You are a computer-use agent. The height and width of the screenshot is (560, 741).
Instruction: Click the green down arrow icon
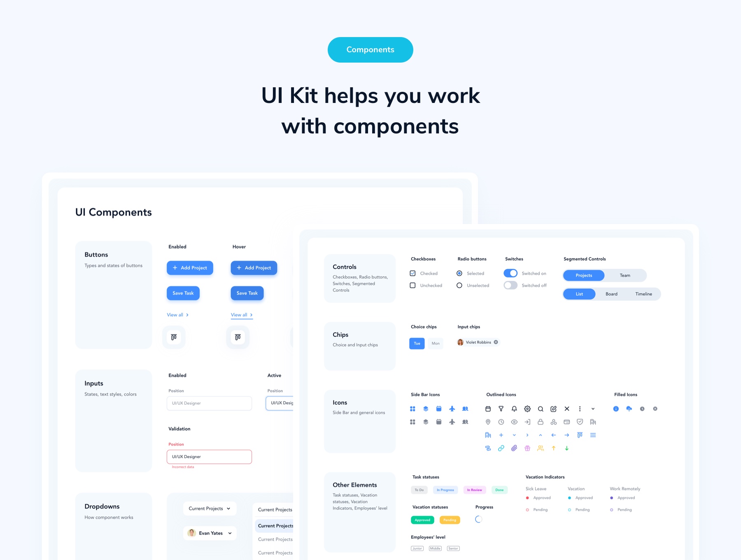point(567,448)
